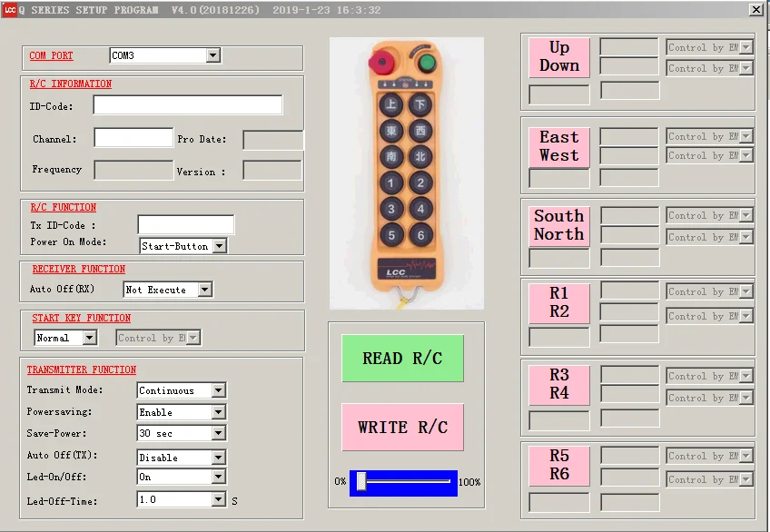
Task: Select the South North function button
Action: (558, 225)
